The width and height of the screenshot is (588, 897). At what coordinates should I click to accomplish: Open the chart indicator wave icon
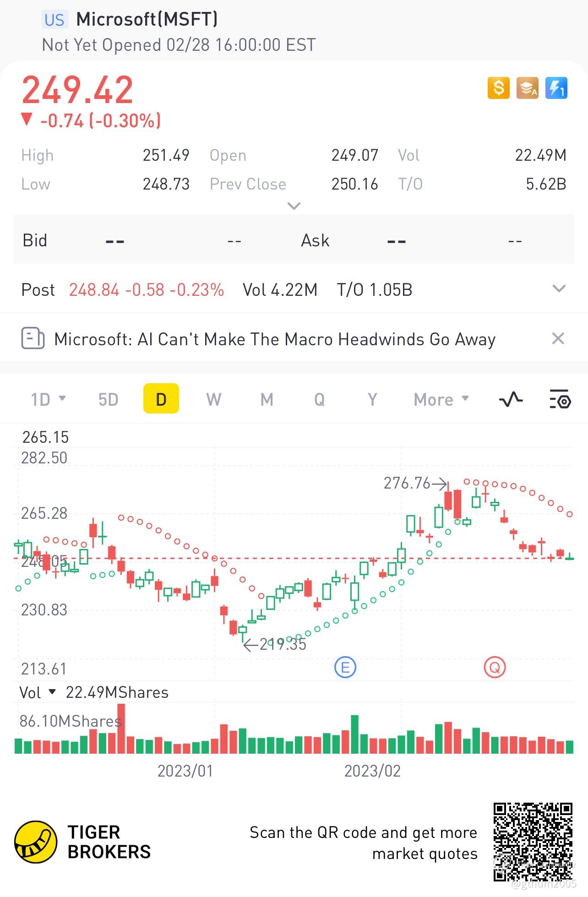(x=511, y=399)
